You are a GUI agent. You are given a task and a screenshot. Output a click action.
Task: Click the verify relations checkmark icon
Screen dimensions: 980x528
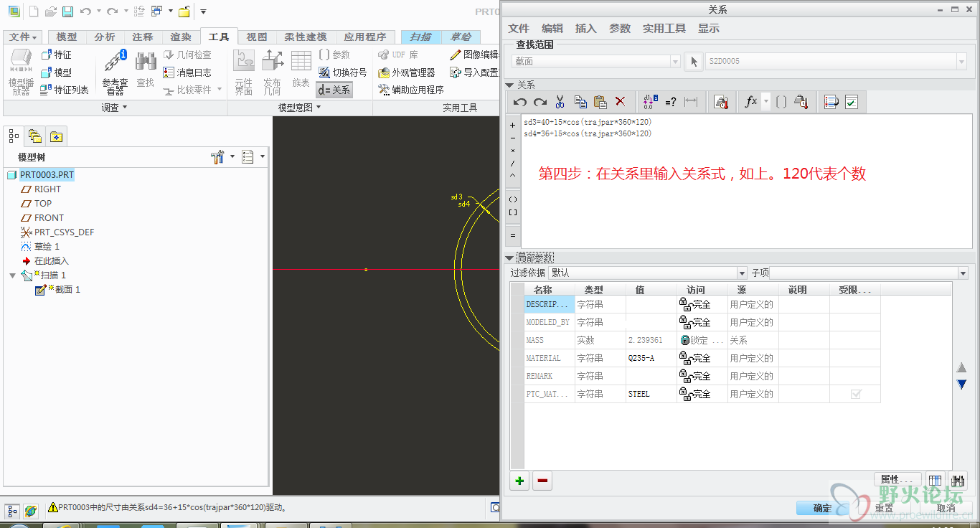pyautogui.click(x=852, y=102)
